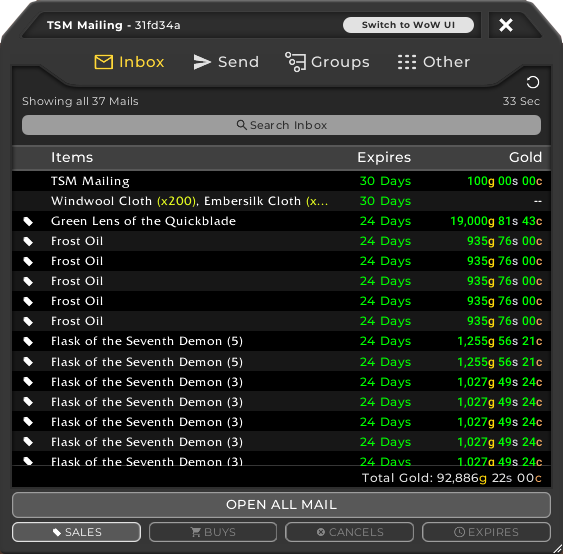
Task: Refresh the inbox with the reload icon
Action: pos(532,82)
